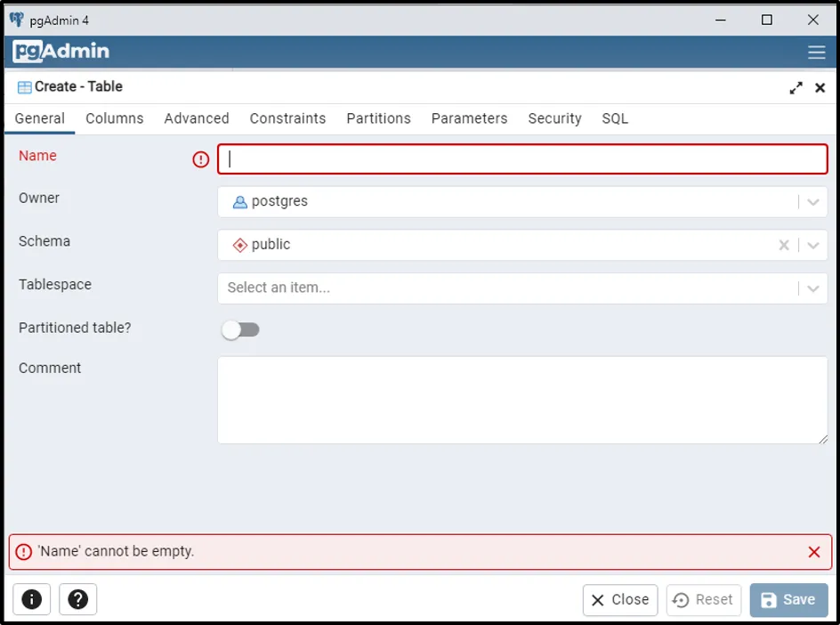The image size is (840, 625).
Task: Clear the selected public schema value
Action: (784, 245)
